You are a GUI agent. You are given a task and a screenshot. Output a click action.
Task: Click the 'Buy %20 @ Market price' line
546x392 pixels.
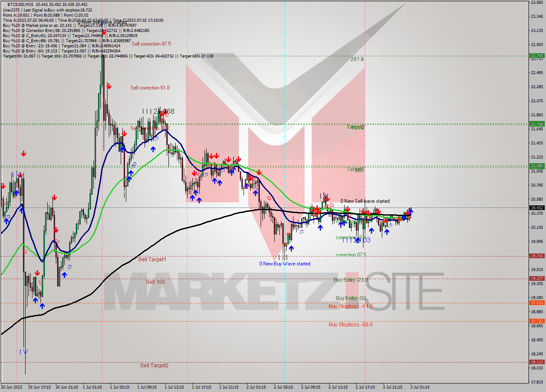[x=70, y=26]
